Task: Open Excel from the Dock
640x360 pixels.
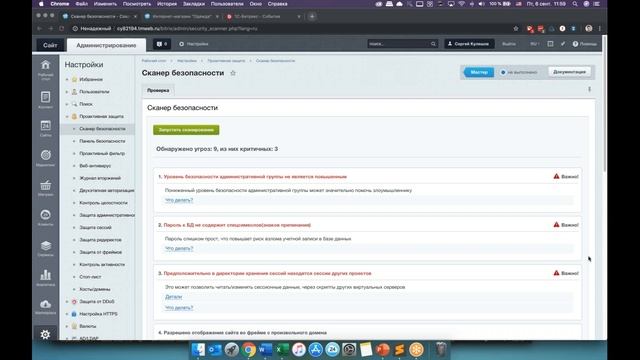Action: [x=282, y=350]
